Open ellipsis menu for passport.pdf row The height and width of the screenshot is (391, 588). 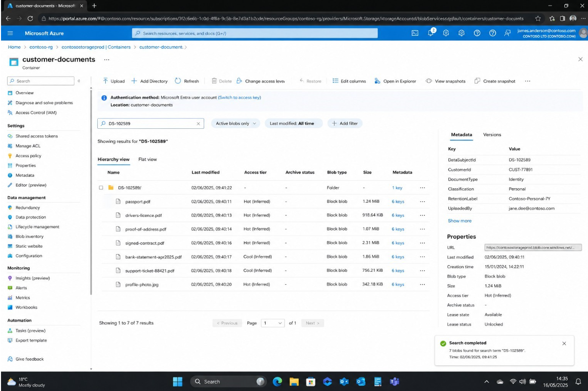pos(422,201)
